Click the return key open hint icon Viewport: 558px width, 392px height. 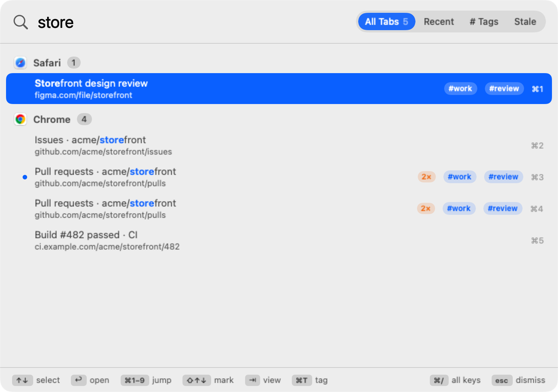pyautogui.click(x=78, y=380)
